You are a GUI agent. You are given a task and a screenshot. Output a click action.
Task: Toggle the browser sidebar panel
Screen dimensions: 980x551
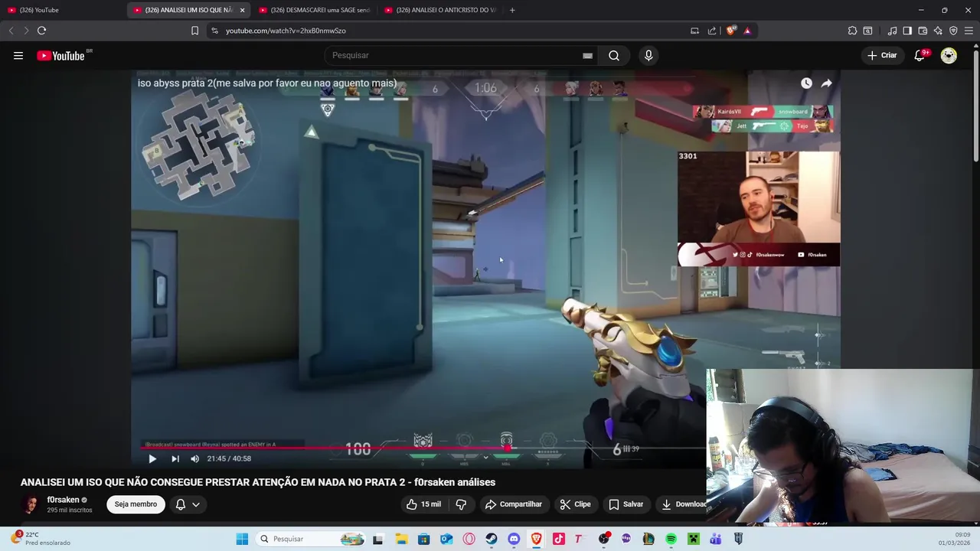point(907,31)
